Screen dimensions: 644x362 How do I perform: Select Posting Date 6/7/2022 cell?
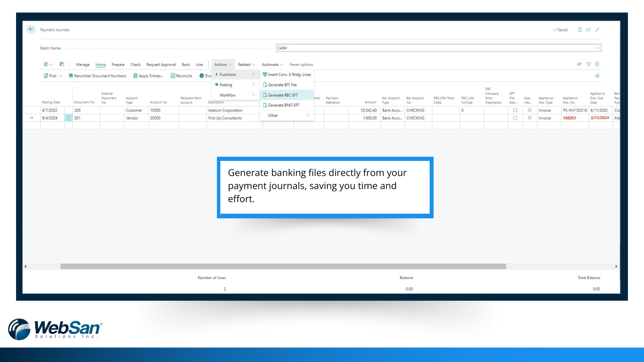tap(52, 110)
